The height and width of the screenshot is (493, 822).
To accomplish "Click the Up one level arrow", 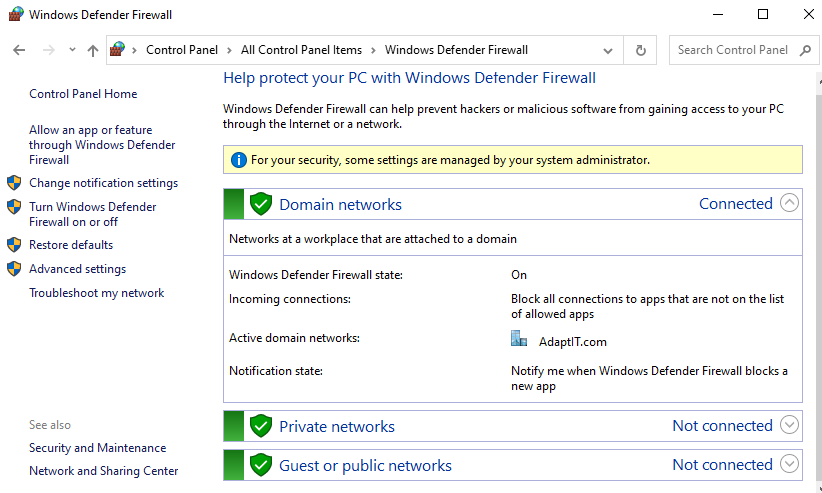I will pos(93,50).
